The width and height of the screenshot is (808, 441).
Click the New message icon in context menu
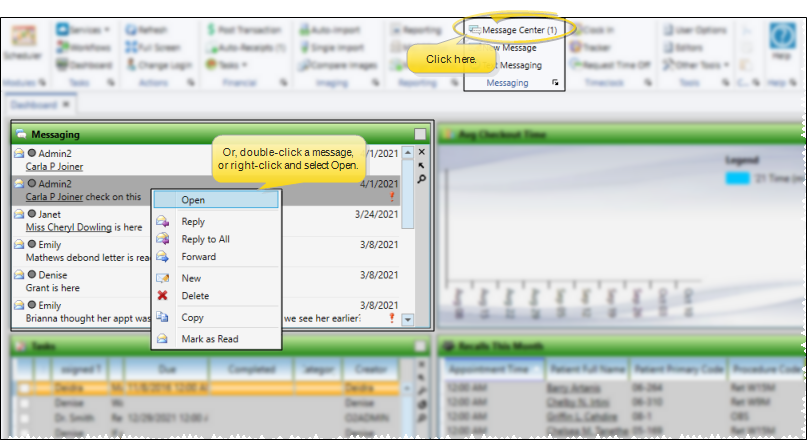pos(162,278)
